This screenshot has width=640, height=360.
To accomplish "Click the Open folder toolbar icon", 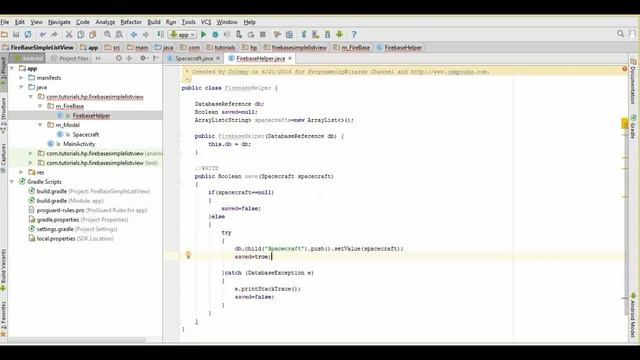I will pyautogui.click(x=4, y=35).
